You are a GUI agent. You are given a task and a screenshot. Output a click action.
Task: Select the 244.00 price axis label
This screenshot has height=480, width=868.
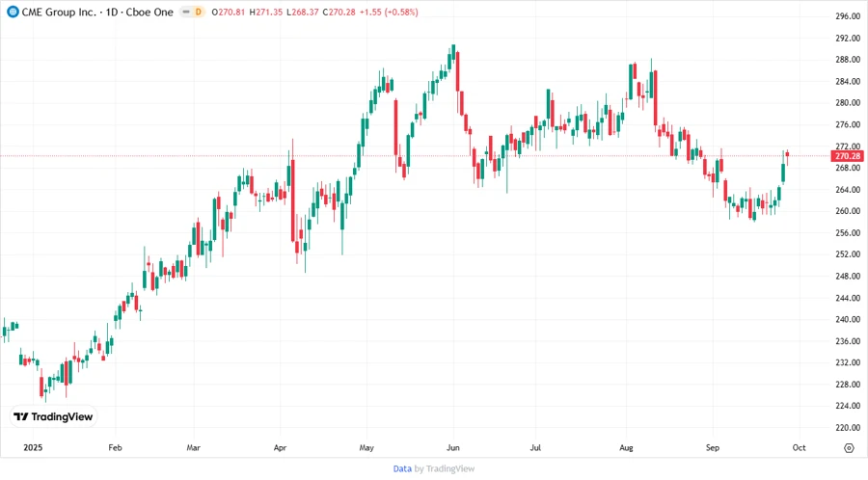[x=848, y=298]
